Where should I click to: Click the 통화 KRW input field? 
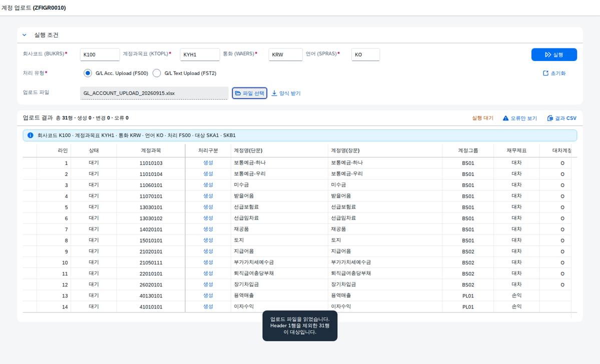(285, 54)
